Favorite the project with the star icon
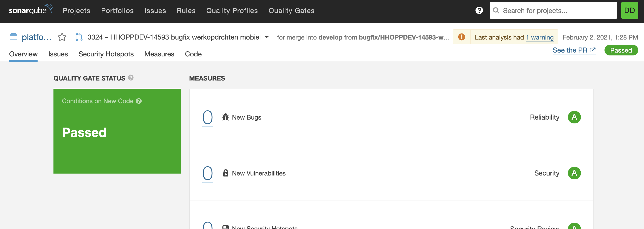Screen dimensions: 644x229 (62, 37)
